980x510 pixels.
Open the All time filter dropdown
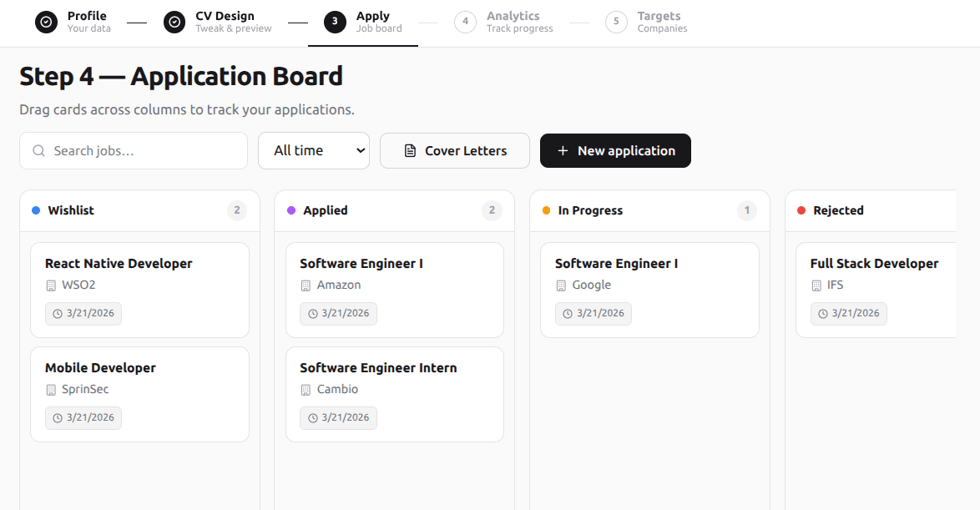click(x=314, y=150)
